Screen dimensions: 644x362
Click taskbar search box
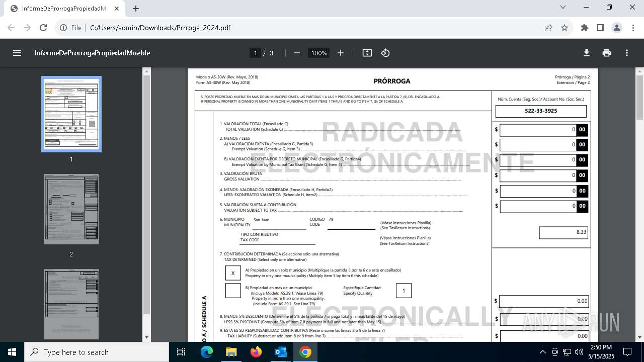[97, 352]
